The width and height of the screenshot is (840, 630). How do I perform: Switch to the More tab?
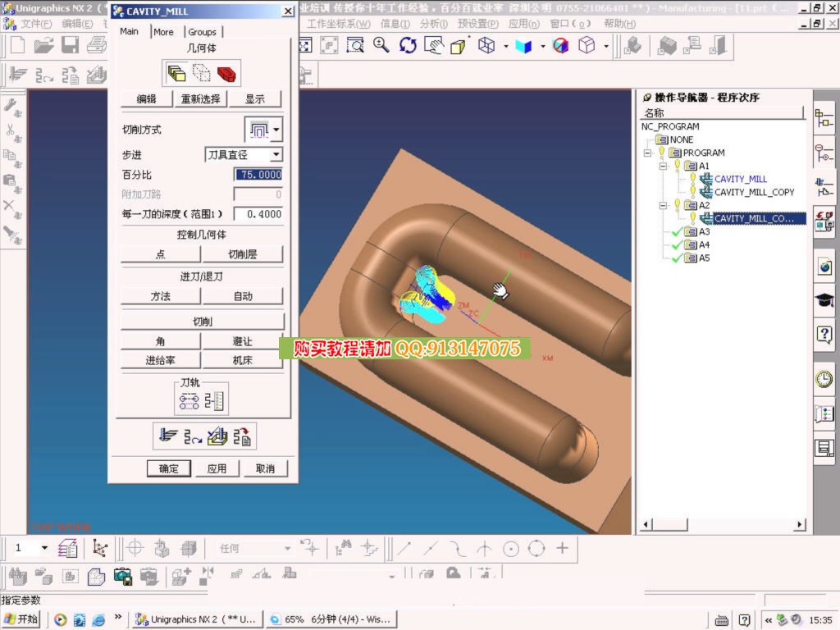coord(163,32)
